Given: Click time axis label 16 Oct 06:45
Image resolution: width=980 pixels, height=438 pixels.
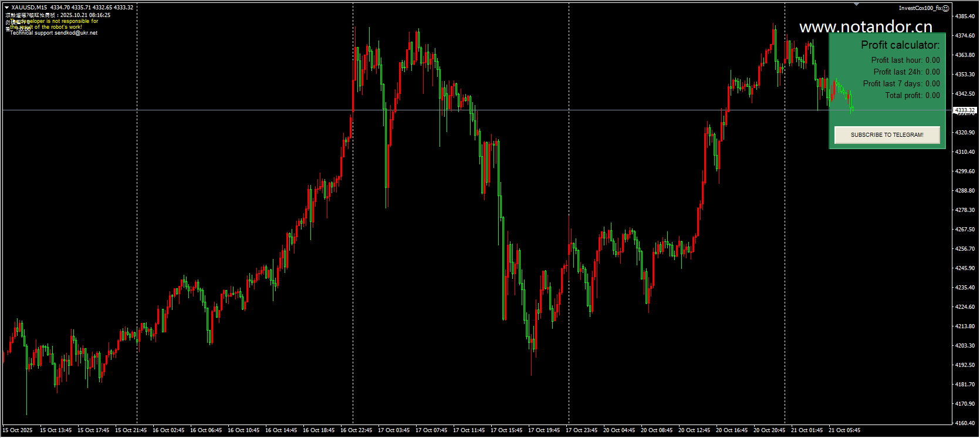Looking at the screenshot, I should click(206, 430).
